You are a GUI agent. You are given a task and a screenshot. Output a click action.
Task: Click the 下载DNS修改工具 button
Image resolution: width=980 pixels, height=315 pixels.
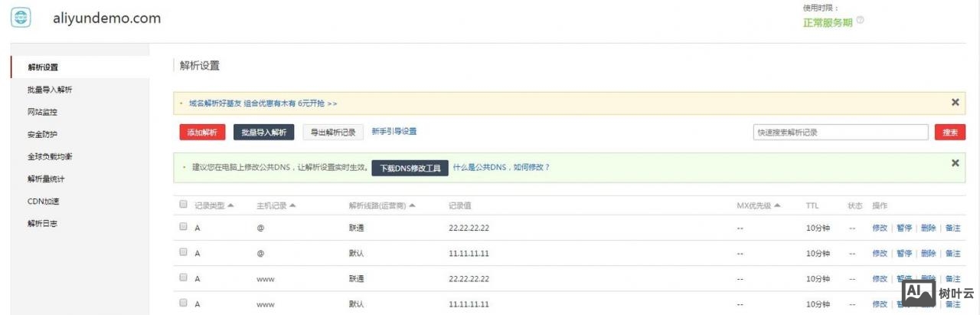tap(410, 168)
